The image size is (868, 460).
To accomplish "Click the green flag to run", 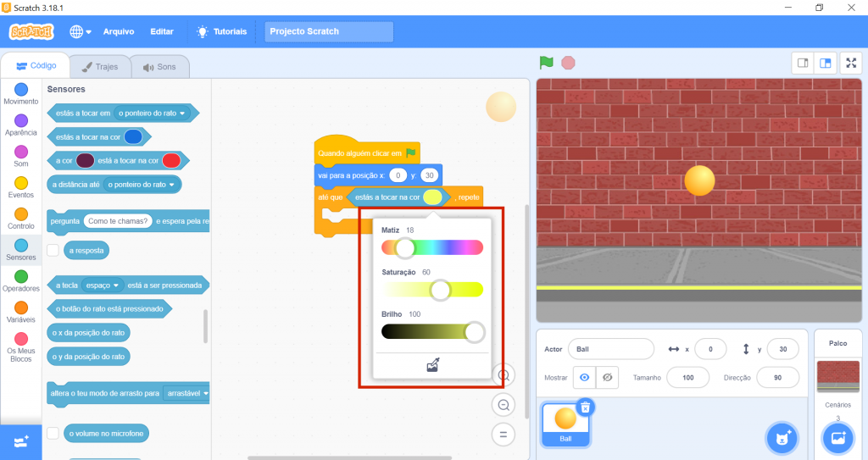I will [x=547, y=63].
